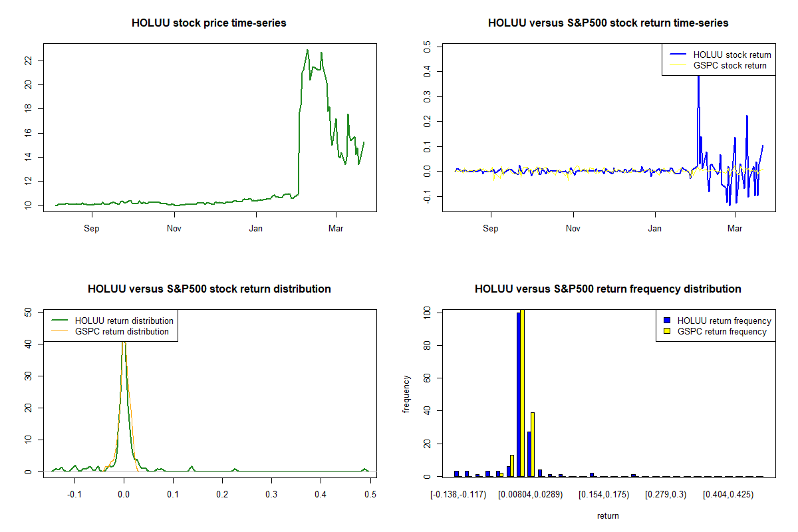Click 'GSPC return distribution' legend text
798x532 pixels.
[122, 331]
